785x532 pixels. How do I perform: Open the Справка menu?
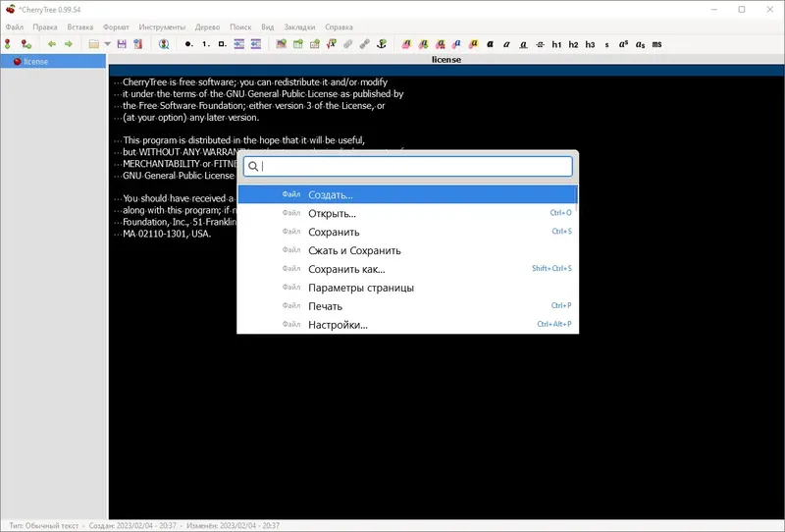pos(339,27)
